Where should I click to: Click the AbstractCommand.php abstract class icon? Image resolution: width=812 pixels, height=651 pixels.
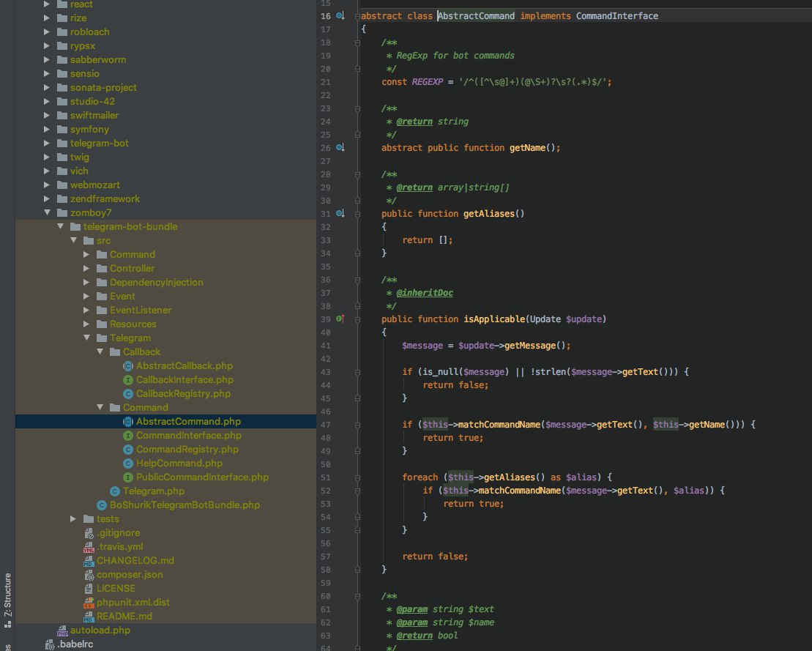tap(128, 422)
